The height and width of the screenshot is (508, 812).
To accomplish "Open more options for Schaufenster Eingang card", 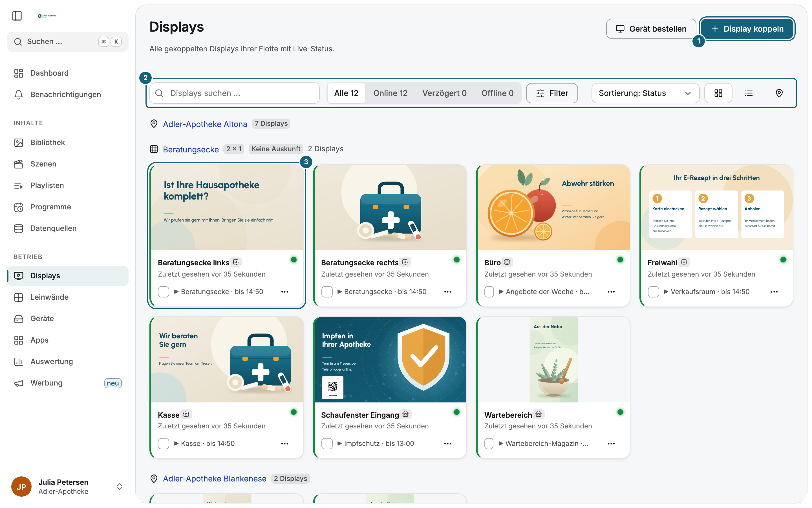I will click(448, 443).
